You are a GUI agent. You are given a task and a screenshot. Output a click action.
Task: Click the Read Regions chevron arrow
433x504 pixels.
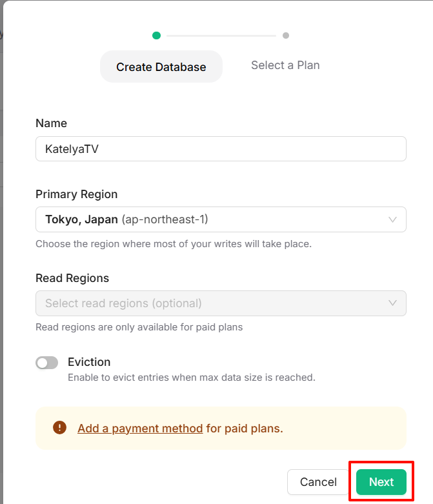(x=392, y=303)
